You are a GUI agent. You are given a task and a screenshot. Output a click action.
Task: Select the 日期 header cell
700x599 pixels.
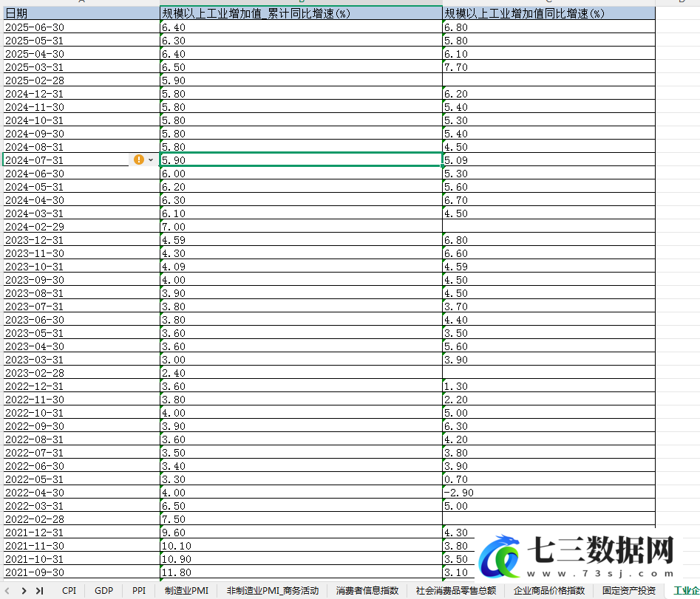(82, 13)
